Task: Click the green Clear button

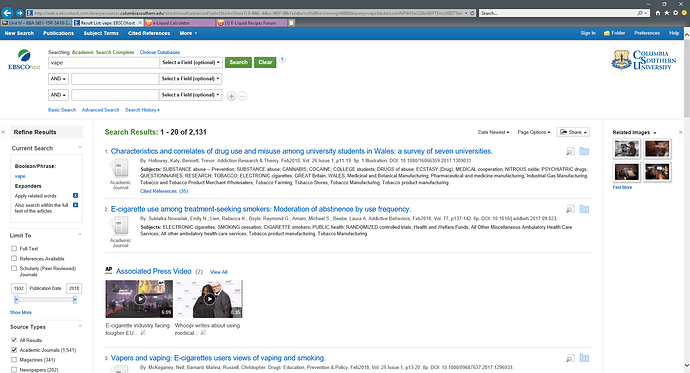Action: (265, 62)
